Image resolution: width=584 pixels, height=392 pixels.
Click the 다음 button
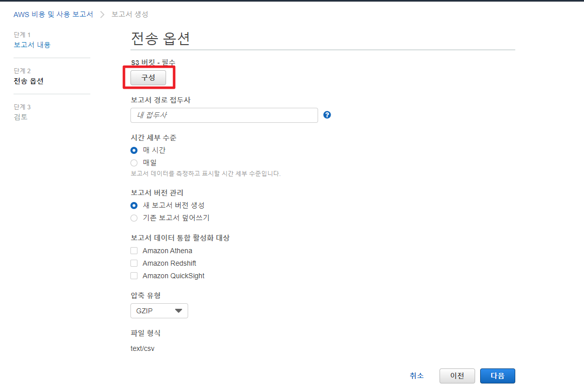coord(497,376)
